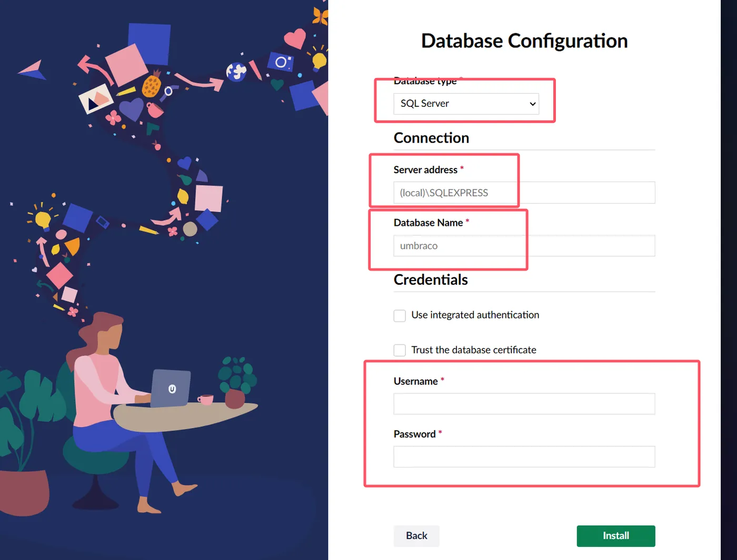Click the orange butterfly at the top

click(x=320, y=16)
